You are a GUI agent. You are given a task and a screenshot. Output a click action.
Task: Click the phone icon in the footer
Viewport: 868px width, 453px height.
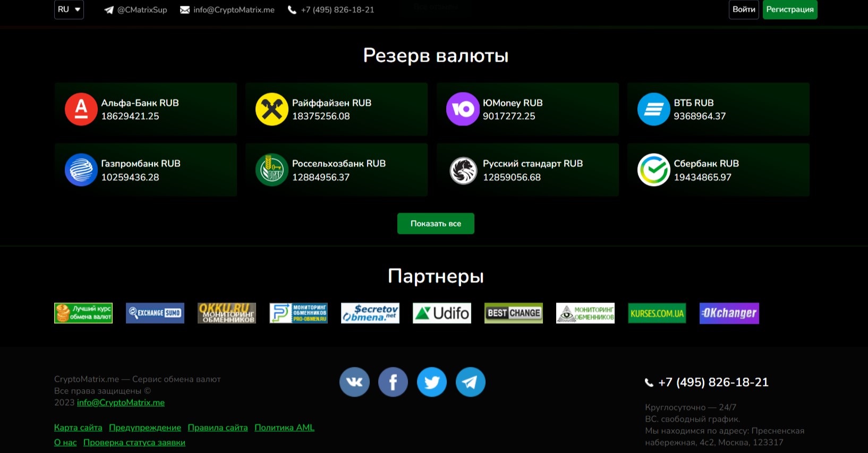tap(649, 382)
